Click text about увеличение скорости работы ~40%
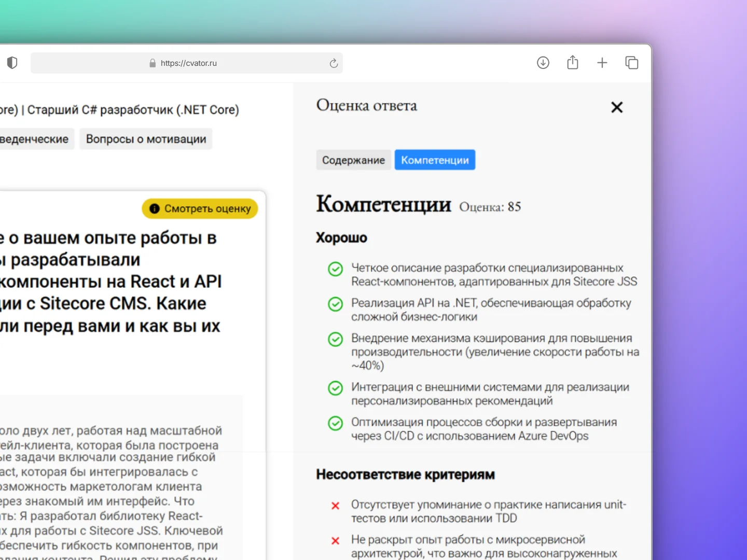This screenshot has width=747, height=560. (495, 352)
